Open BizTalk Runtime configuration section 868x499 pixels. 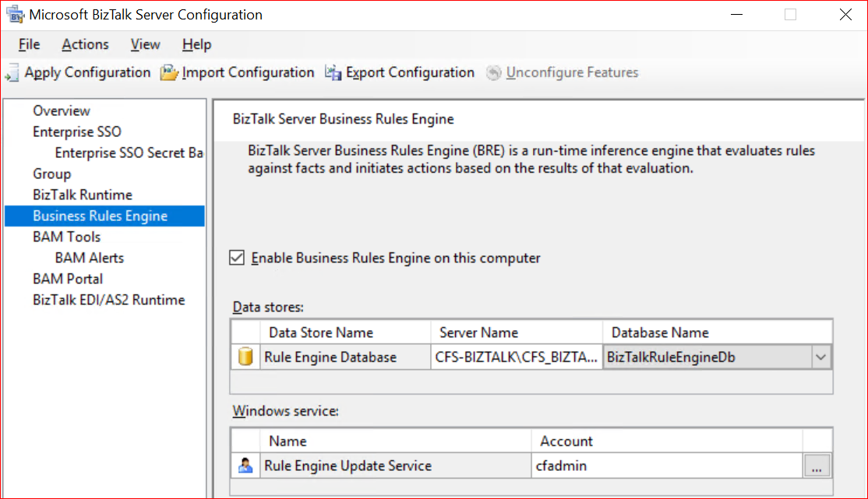coord(83,195)
